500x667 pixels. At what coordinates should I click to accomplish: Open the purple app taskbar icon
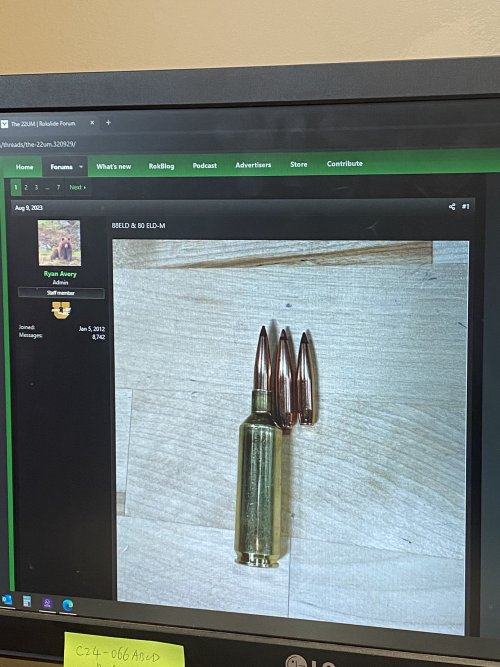pyautogui.click(x=47, y=603)
